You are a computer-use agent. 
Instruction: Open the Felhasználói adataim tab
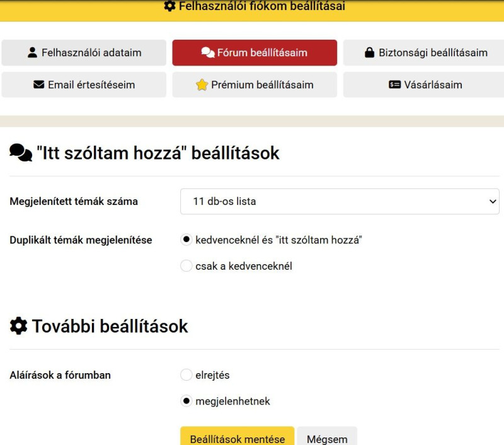84,53
